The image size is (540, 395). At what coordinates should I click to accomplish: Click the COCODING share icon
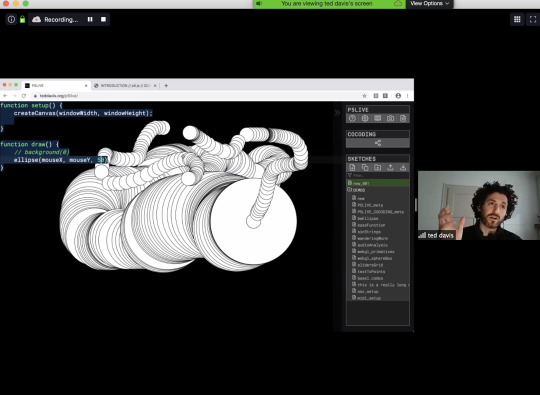click(378, 143)
